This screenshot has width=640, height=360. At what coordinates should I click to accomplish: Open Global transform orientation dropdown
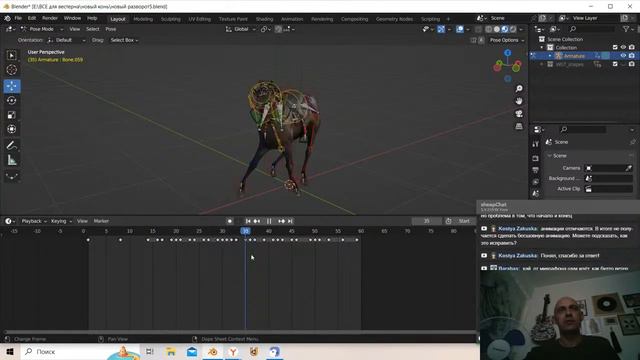pos(241,29)
